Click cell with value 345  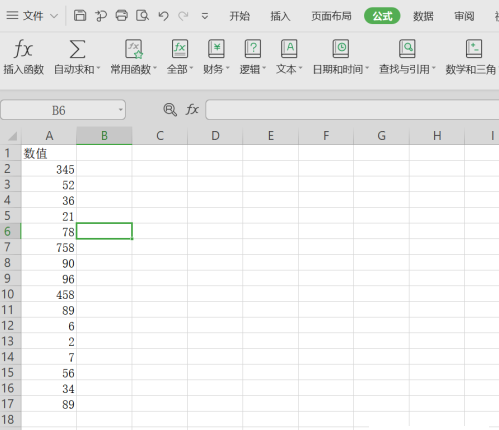pyautogui.click(x=49, y=169)
